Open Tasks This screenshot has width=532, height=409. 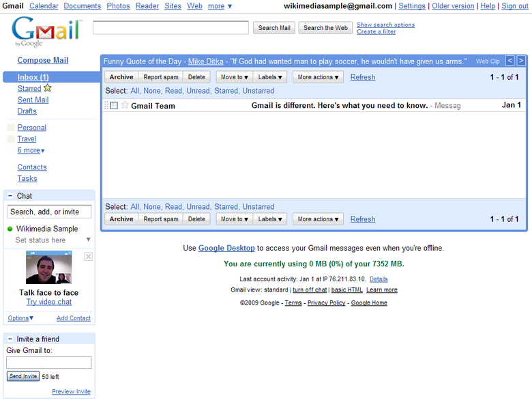[x=27, y=178]
